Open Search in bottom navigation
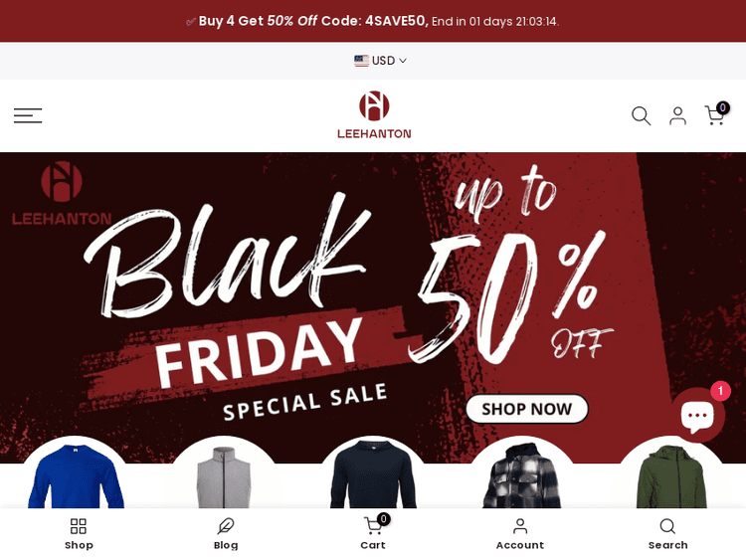Viewport: 746px width, 560px height. click(667, 534)
